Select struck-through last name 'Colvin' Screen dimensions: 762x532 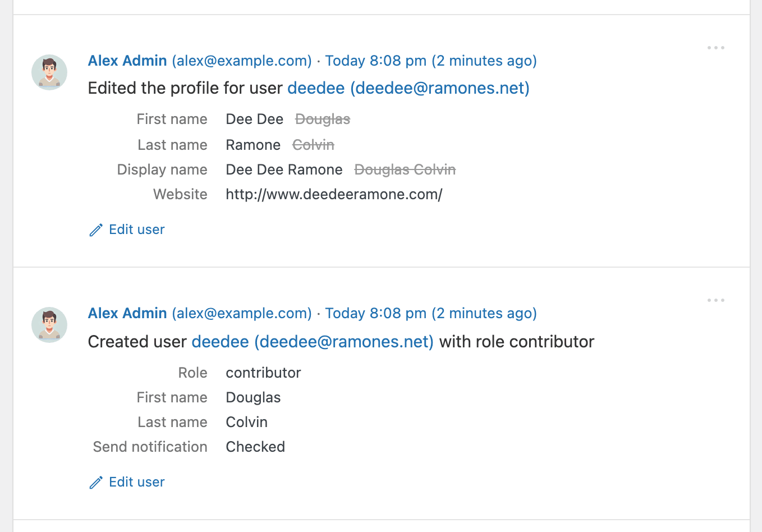point(314,145)
